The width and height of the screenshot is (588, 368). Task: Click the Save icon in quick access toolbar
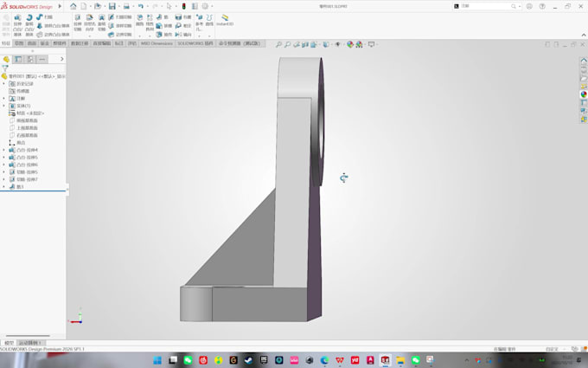pyautogui.click(x=112, y=6)
